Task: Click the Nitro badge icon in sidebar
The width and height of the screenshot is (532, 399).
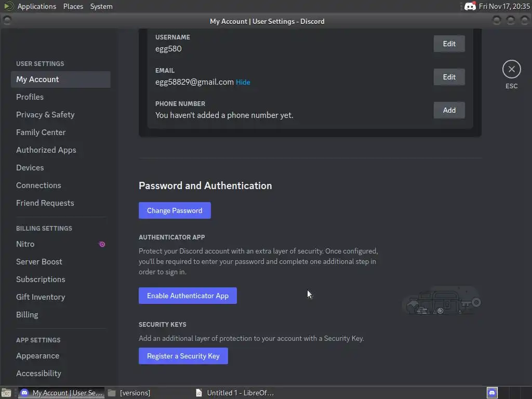Action: coord(102,244)
